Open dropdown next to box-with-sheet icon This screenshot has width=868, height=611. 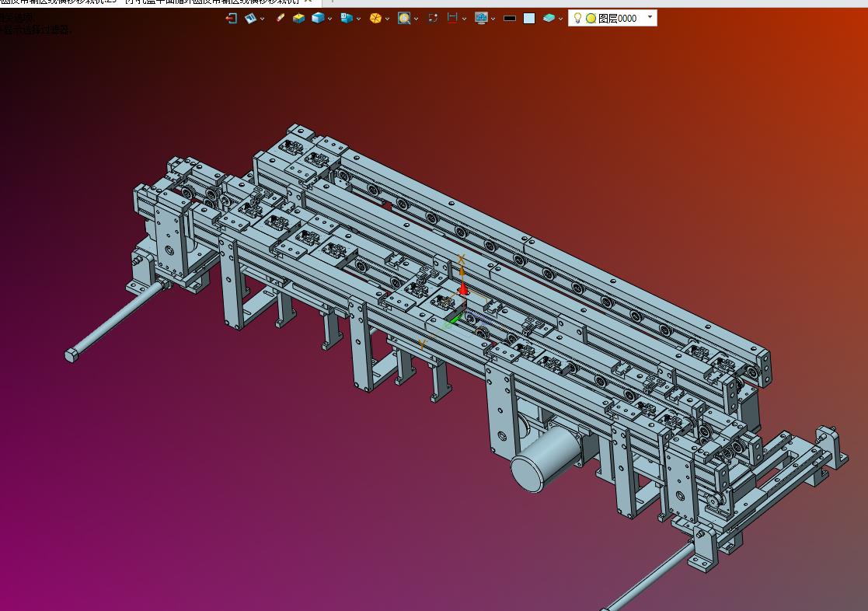pos(359,19)
